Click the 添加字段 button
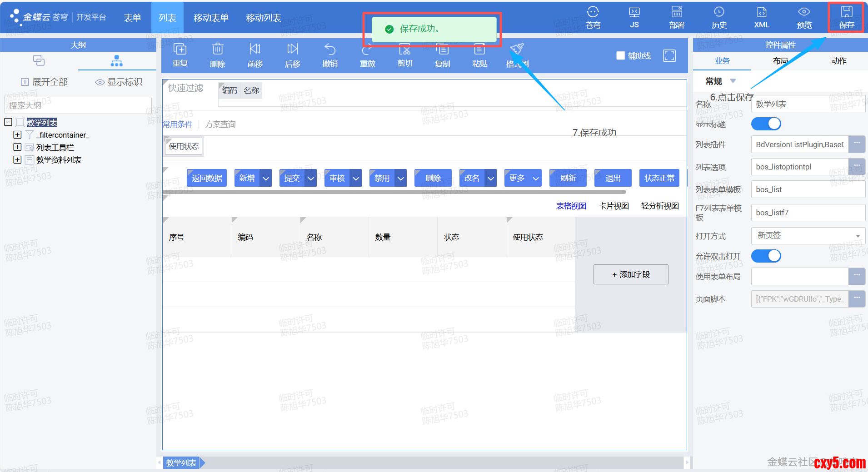Image resolution: width=868 pixels, height=472 pixels. (631, 274)
